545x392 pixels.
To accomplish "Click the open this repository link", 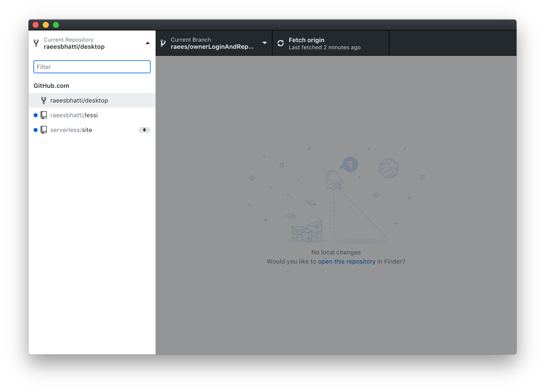I will click(x=347, y=261).
